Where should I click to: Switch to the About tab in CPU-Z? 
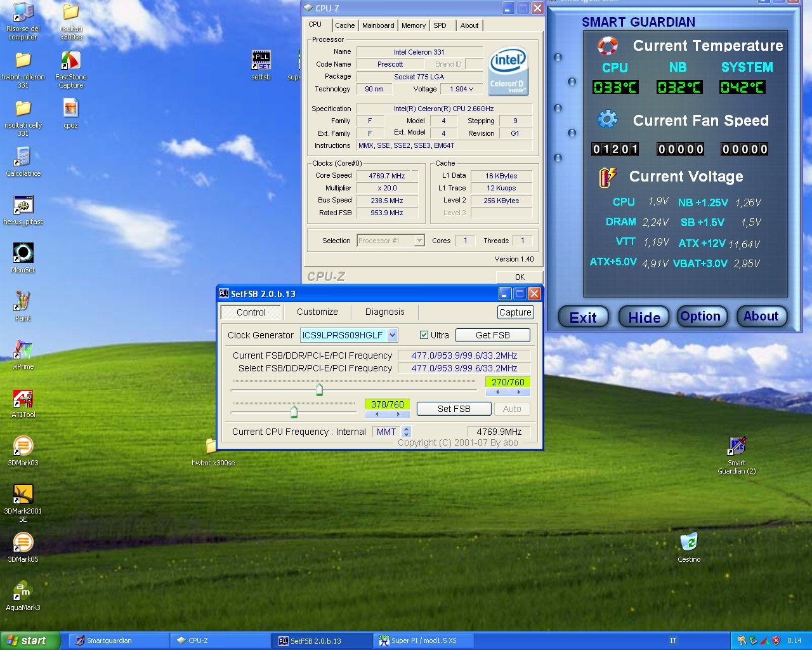[x=469, y=25]
